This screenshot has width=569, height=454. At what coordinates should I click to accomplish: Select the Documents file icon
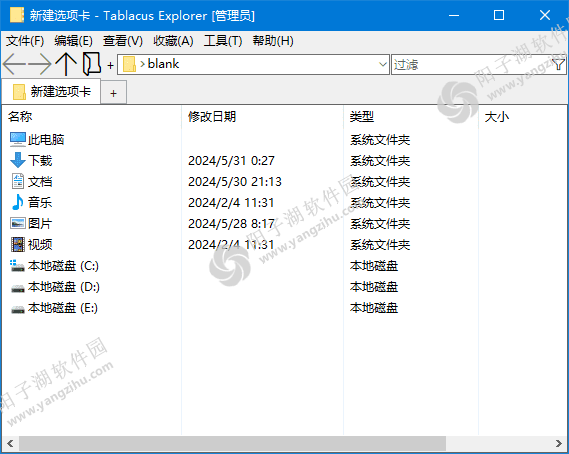pyautogui.click(x=17, y=181)
